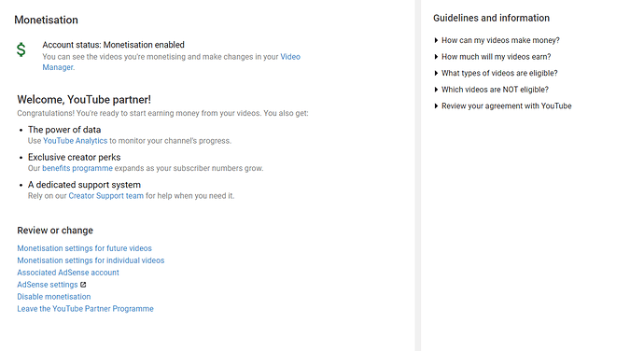Open Associated AdSense account link
Image resolution: width=644 pixels, height=351 pixels.
click(68, 273)
